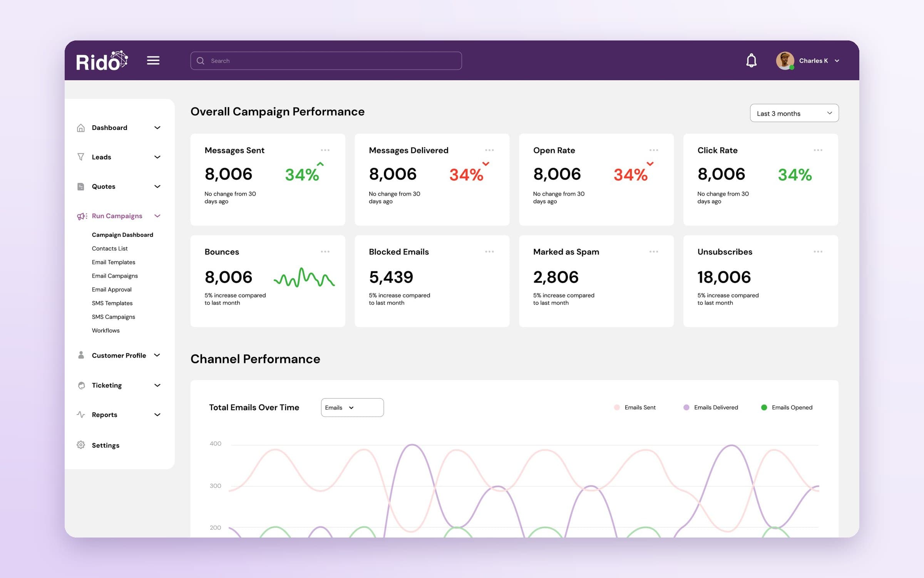This screenshot has height=578, width=924.
Task: Open Blocked Emails card three-dot menu
Action: [x=489, y=252]
